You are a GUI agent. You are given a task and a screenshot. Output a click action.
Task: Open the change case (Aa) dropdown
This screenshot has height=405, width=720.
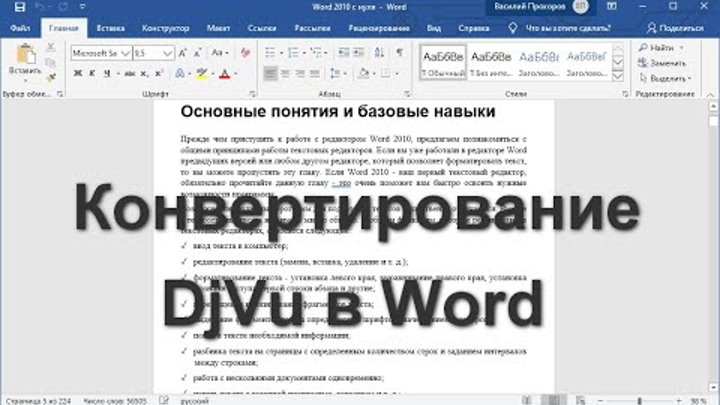(219, 53)
